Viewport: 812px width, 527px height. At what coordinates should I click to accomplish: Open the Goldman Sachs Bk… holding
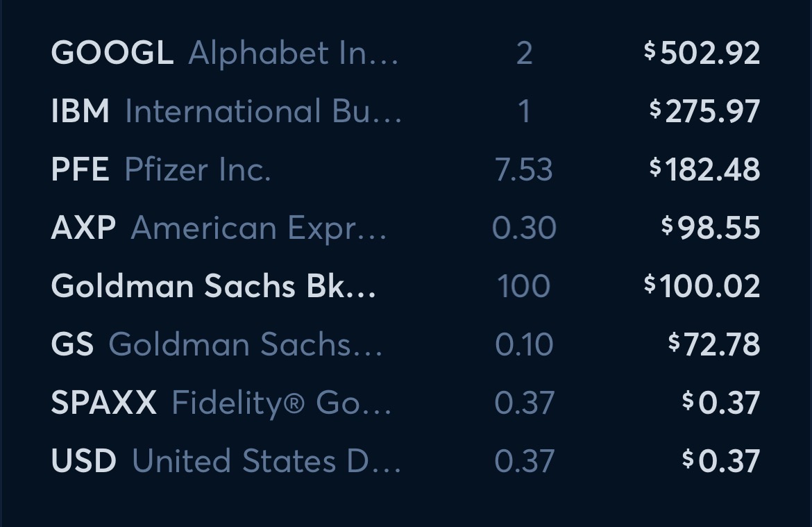point(213,286)
